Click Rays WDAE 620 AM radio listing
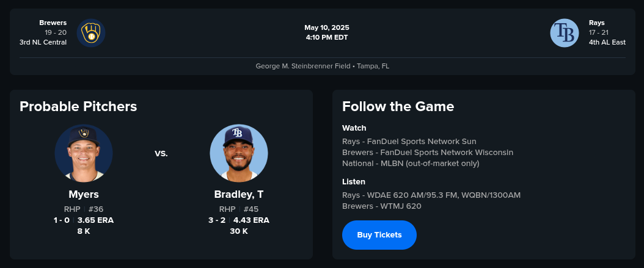This screenshot has width=644, height=268. 431,195
